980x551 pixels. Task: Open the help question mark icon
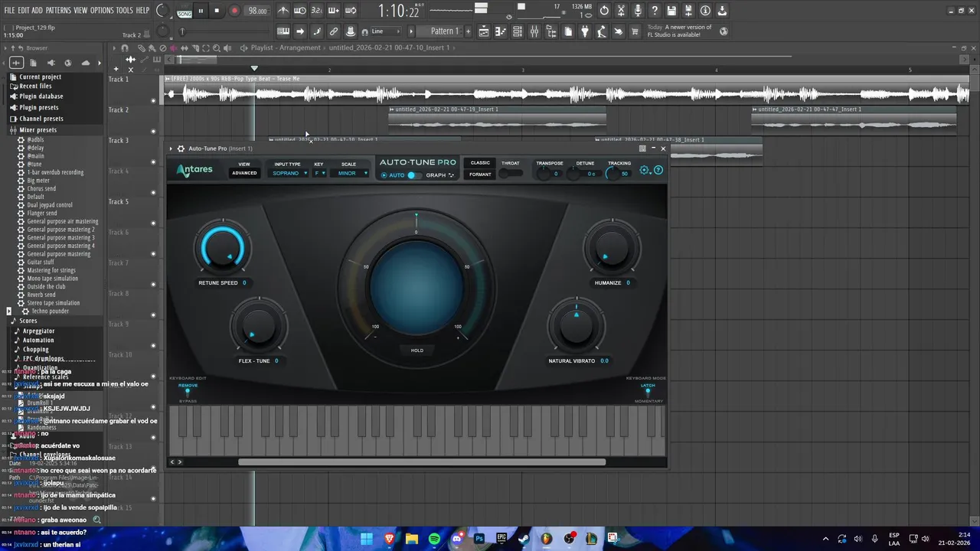click(655, 11)
